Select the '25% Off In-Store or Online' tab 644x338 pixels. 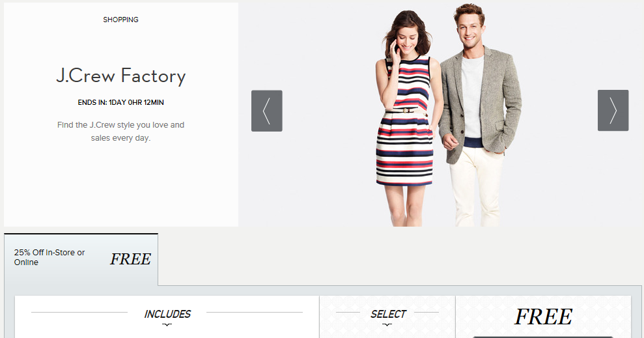click(81, 259)
